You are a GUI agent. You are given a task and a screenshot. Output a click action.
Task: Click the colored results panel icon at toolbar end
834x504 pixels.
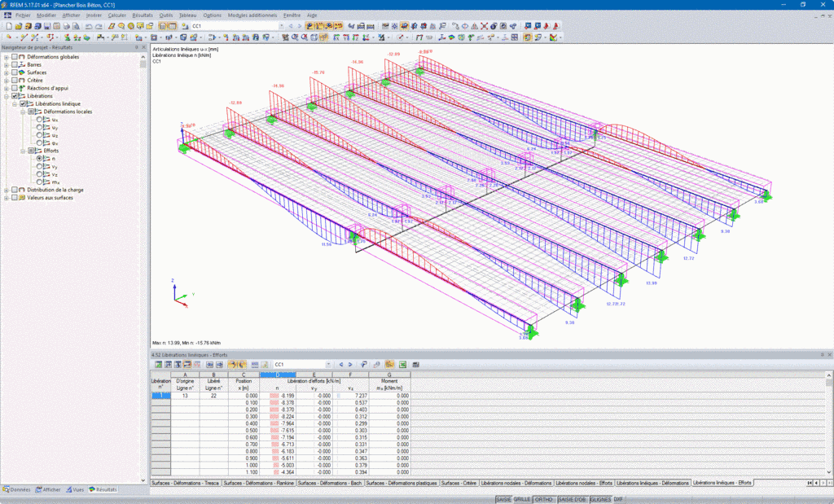554,37
